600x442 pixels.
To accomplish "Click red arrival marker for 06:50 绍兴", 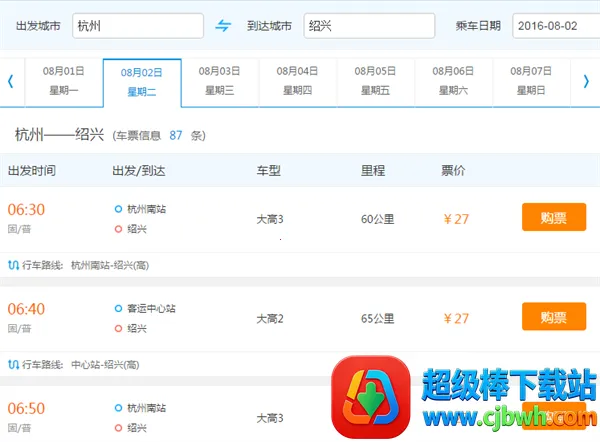I will coord(118,428).
